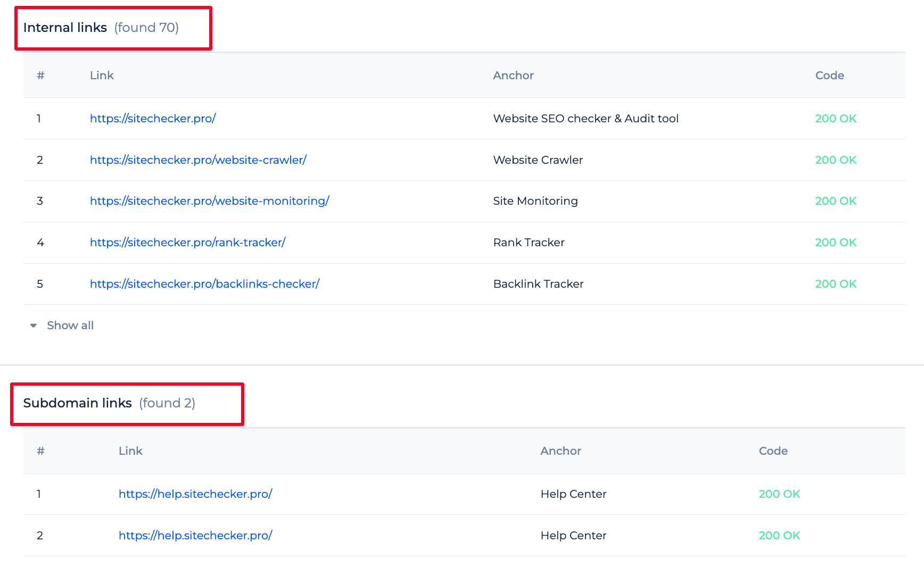Click the 'Website SEO checker & Audit tool' anchor text
Image resolution: width=924 pixels, height=584 pixels.
pos(586,119)
